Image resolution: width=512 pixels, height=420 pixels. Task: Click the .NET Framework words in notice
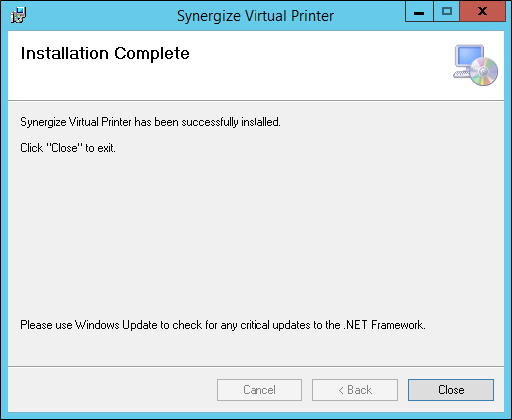pyautogui.click(x=384, y=325)
